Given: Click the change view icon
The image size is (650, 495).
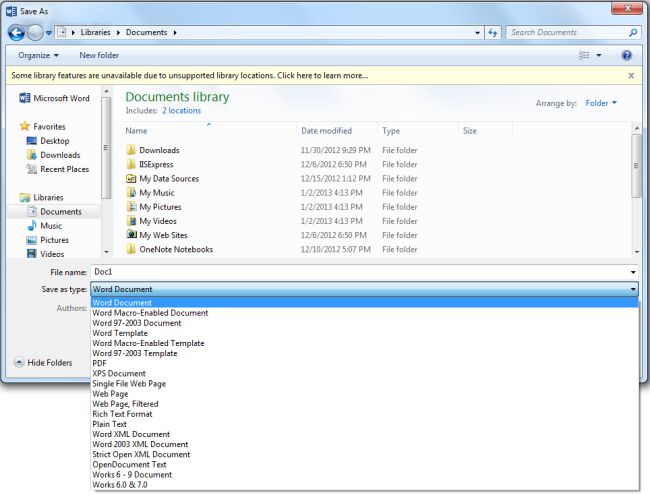Looking at the screenshot, I should tap(584, 55).
